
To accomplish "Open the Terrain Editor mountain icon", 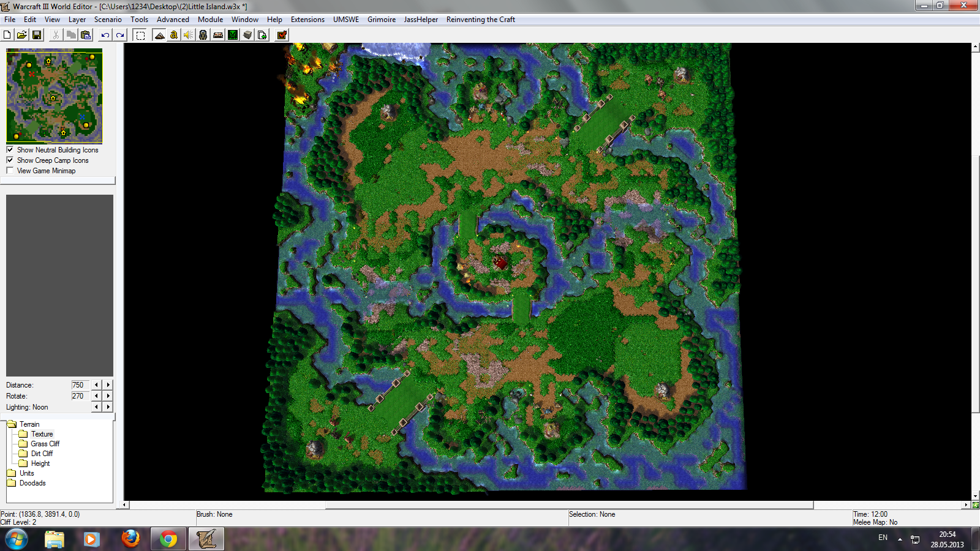I will coord(159,35).
